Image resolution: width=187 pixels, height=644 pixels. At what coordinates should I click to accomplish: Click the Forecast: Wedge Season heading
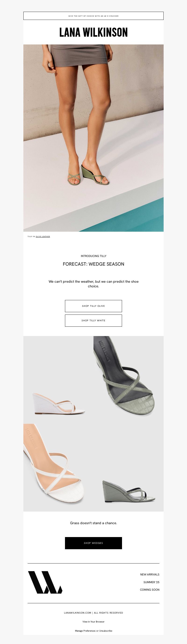(93, 264)
